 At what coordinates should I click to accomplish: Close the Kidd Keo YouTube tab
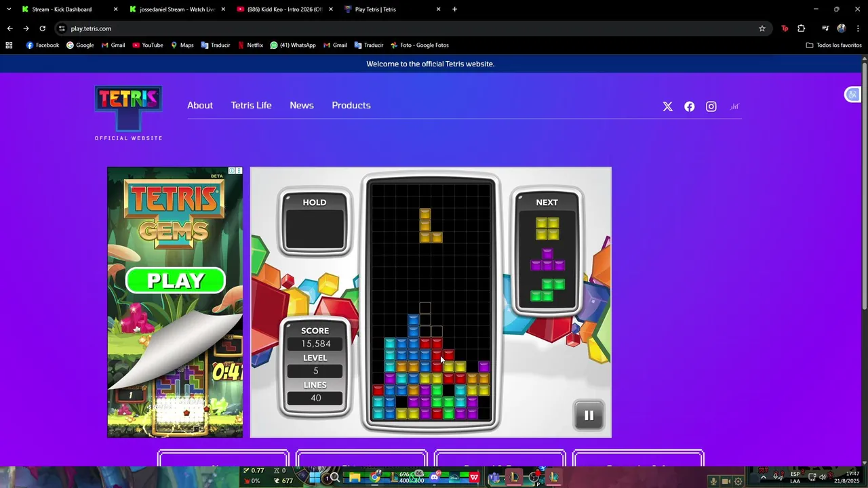pos(331,9)
